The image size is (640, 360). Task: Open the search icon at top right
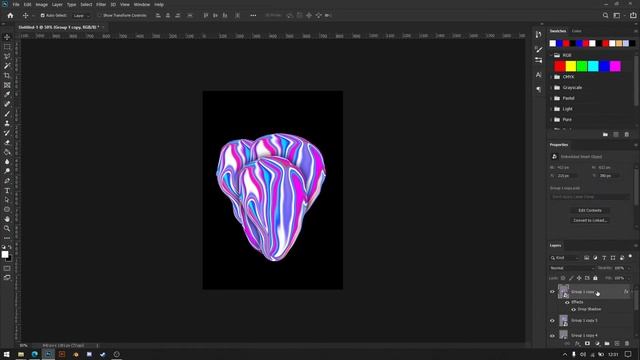pos(605,16)
